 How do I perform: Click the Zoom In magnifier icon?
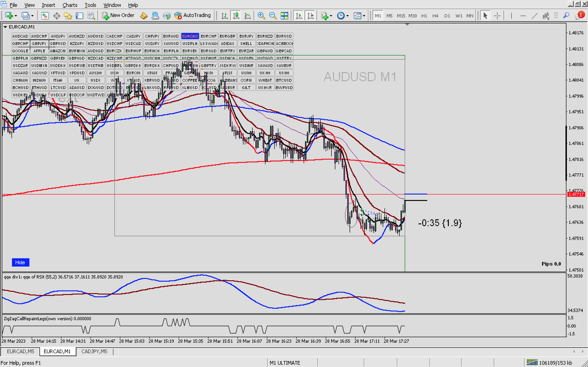pos(261,16)
